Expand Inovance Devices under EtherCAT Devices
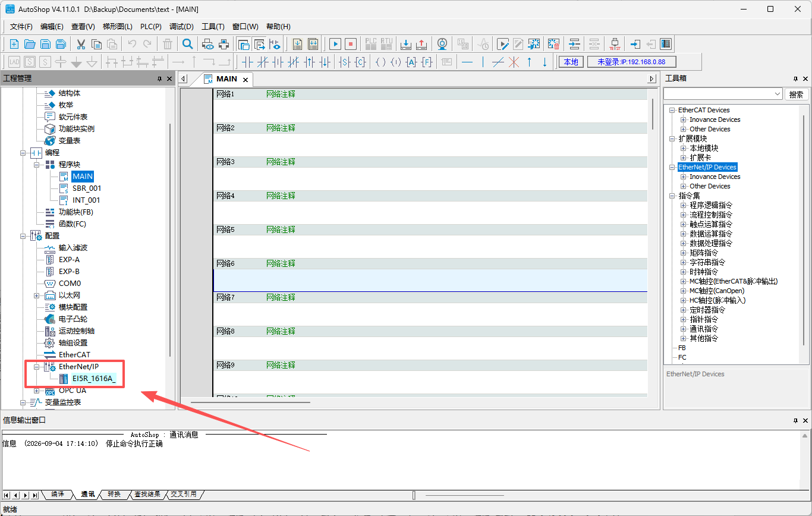 [683, 119]
